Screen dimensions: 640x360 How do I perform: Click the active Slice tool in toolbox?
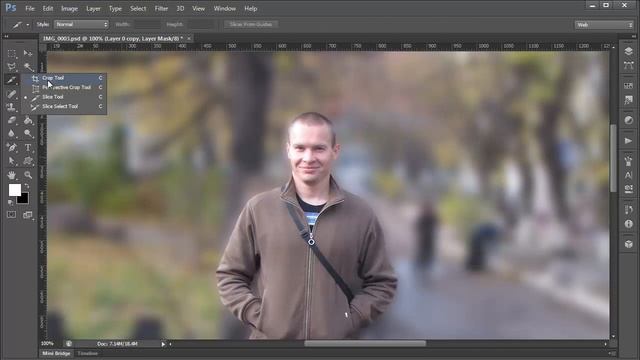click(11, 80)
